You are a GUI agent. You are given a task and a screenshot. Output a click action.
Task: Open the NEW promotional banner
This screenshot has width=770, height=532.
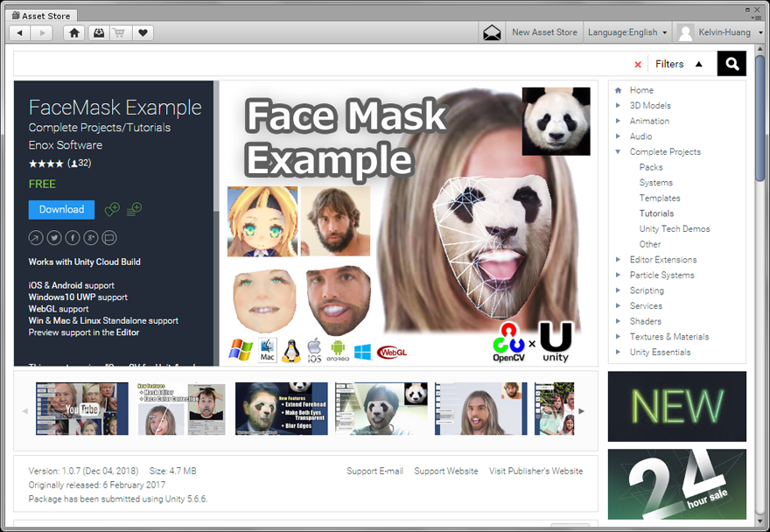(677, 406)
